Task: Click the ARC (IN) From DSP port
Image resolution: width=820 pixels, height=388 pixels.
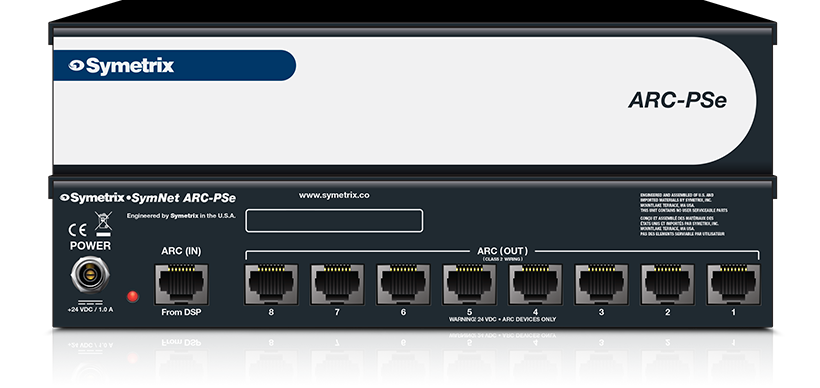Action: 181,284
